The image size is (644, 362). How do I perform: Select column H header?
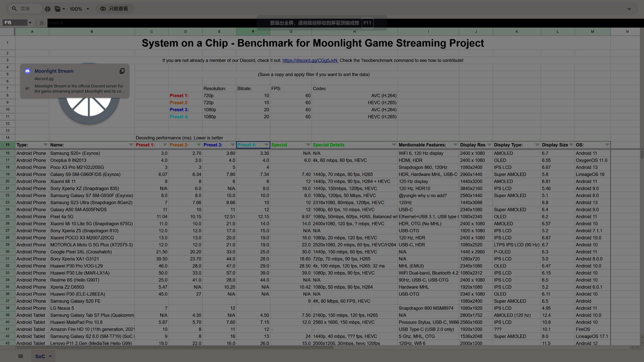pyautogui.click(x=354, y=32)
